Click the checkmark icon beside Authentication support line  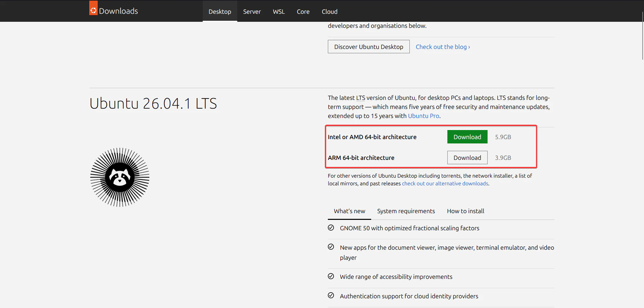(x=331, y=296)
